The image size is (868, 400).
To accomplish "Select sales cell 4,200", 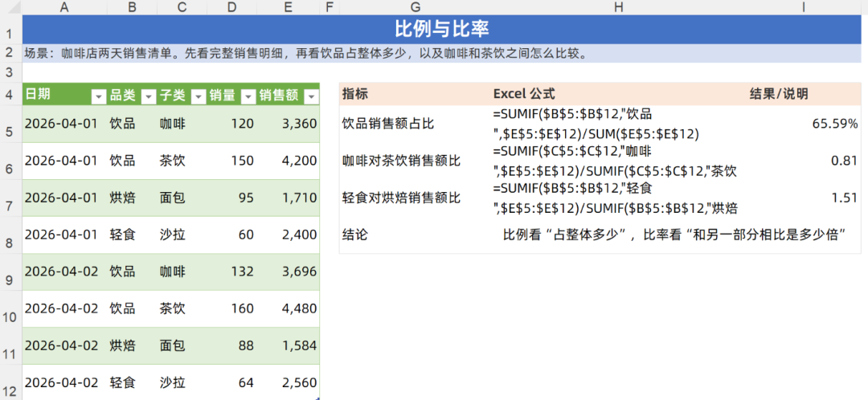I will tap(289, 161).
